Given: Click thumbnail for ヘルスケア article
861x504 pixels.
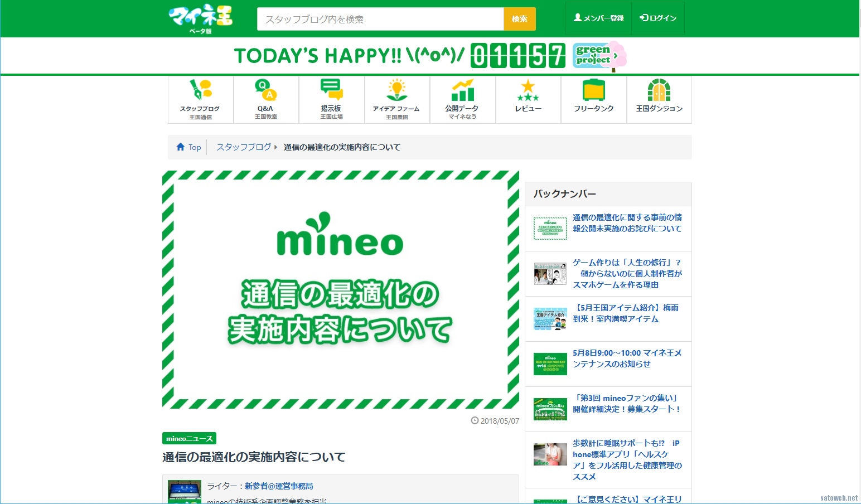Looking at the screenshot, I should tap(550, 454).
